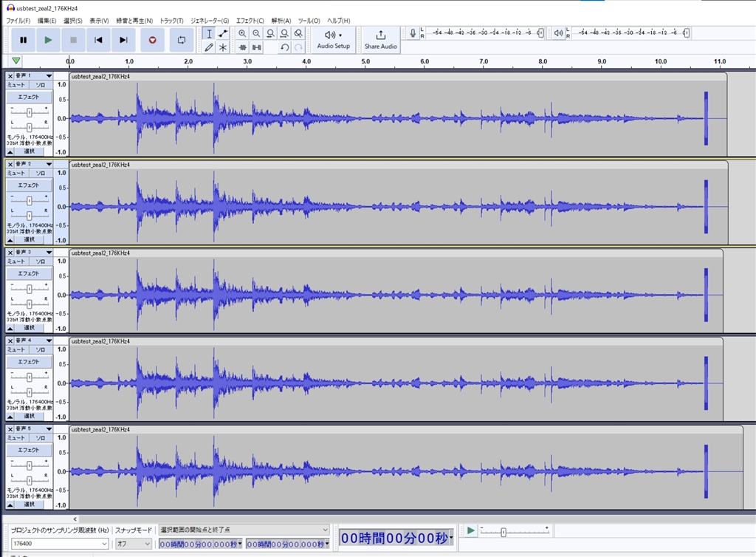Click the 選択 button on track 音声 5
This screenshot has height=557, width=756.
tap(29, 504)
